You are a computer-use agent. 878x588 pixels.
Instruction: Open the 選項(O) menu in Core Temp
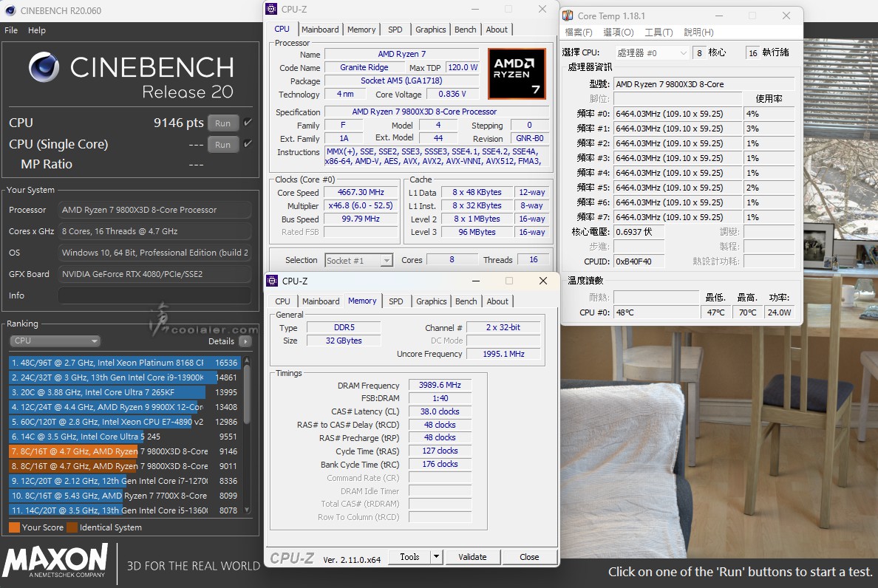(x=618, y=33)
